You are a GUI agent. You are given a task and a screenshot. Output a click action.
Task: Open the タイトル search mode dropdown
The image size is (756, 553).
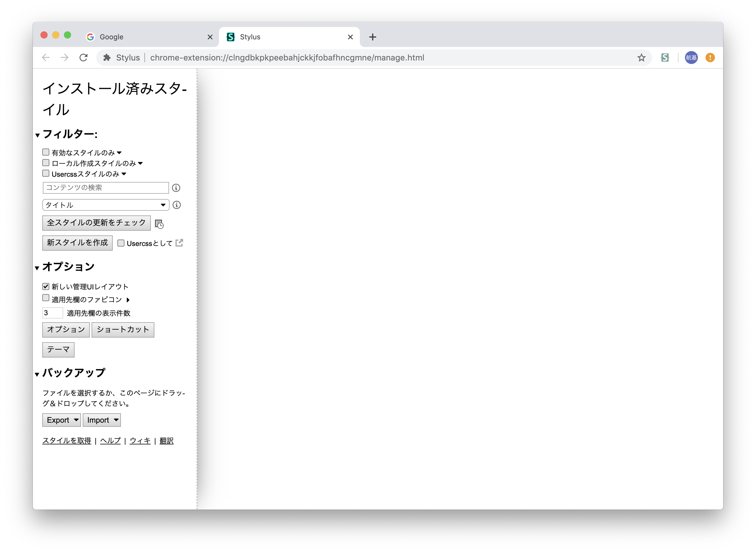pyautogui.click(x=106, y=205)
